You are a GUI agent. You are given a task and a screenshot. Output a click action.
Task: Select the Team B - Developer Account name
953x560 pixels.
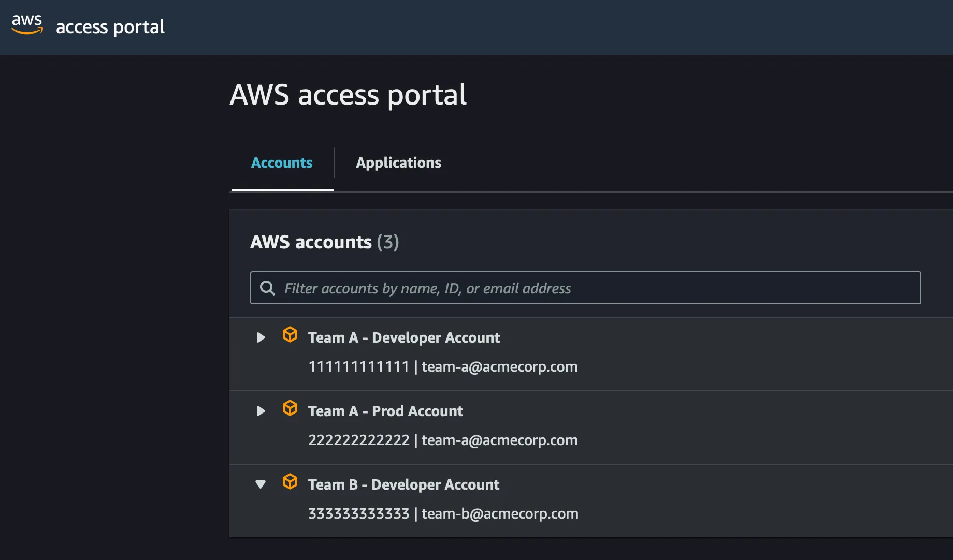click(403, 485)
